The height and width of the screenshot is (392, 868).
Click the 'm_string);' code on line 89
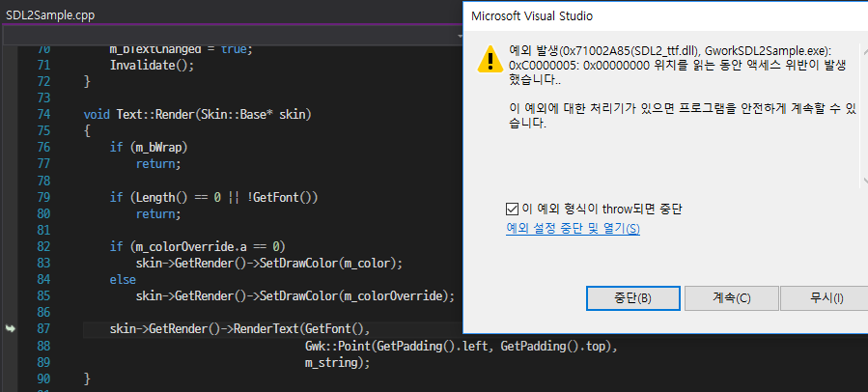(337, 363)
